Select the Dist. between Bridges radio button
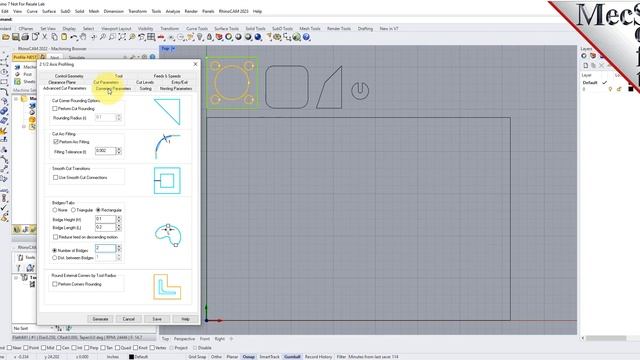The width and height of the screenshot is (640, 360). coord(55,258)
